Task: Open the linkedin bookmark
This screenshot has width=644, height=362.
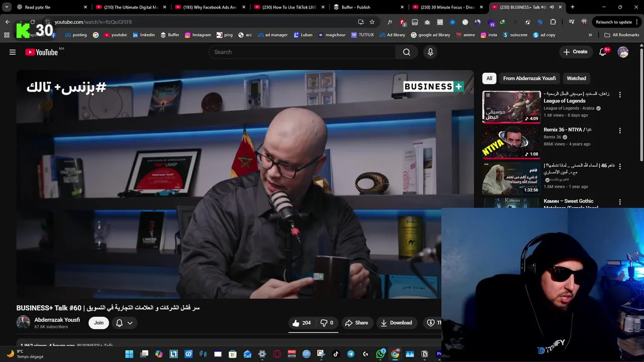Action: [143, 35]
